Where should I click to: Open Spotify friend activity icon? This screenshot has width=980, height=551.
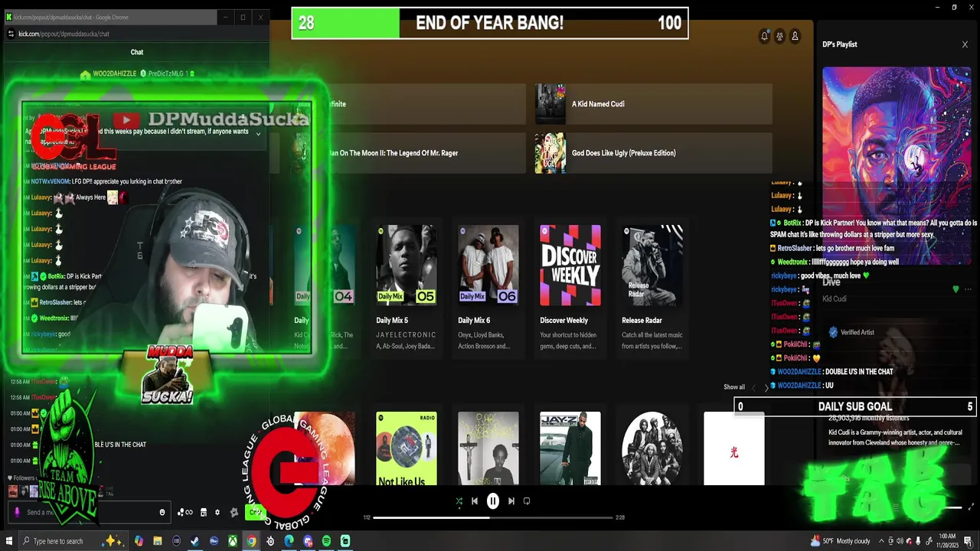(779, 36)
